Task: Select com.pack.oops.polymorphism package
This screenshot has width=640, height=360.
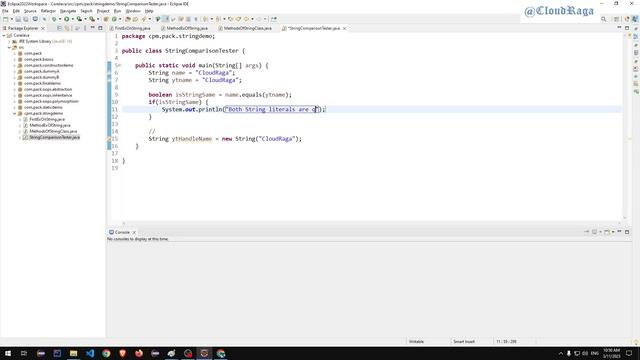Action: point(51,101)
